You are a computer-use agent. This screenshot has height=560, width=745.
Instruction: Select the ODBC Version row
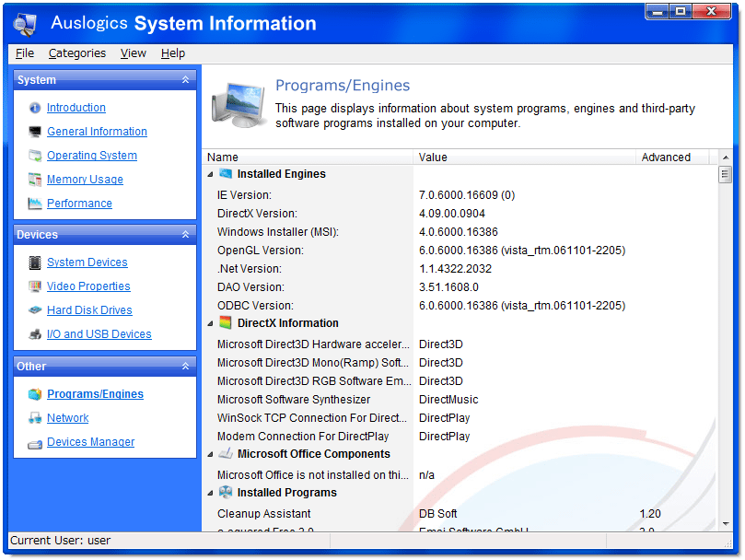coord(460,306)
